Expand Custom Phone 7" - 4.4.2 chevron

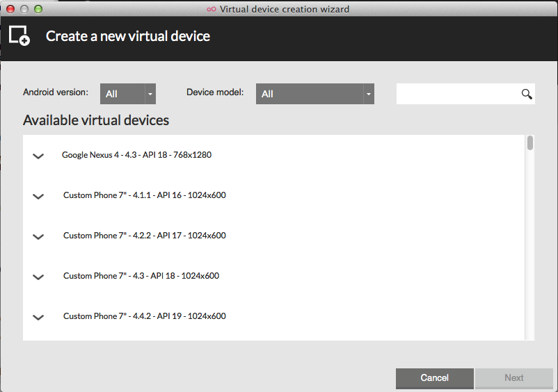[x=38, y=318]
